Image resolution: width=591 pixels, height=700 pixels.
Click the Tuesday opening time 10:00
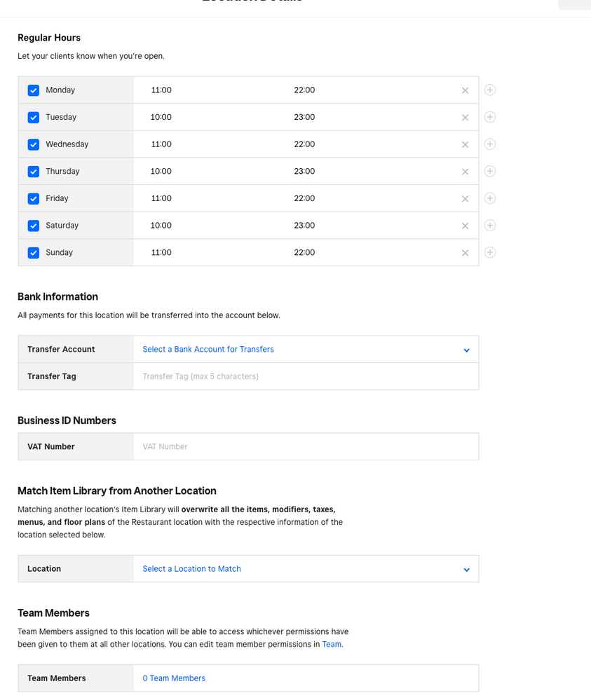point(161,118)
